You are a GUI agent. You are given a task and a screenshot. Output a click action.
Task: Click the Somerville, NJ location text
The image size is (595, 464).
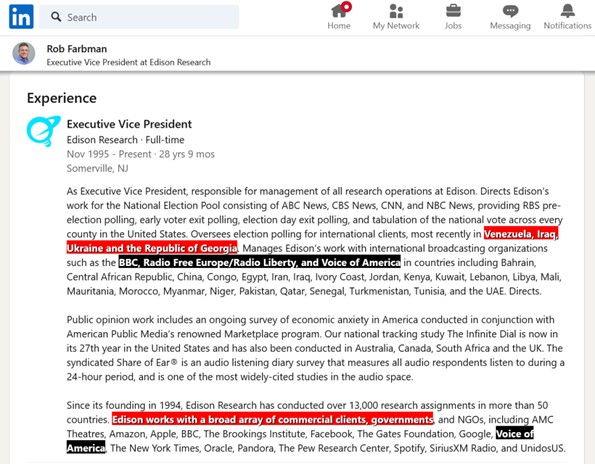pyautogui.click(x=98, y=168)
